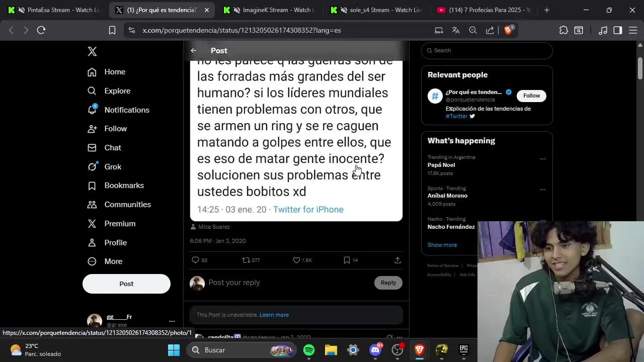Open Epic Games Launcher from the taskbar
644x362 pixels.
(464, 350)
